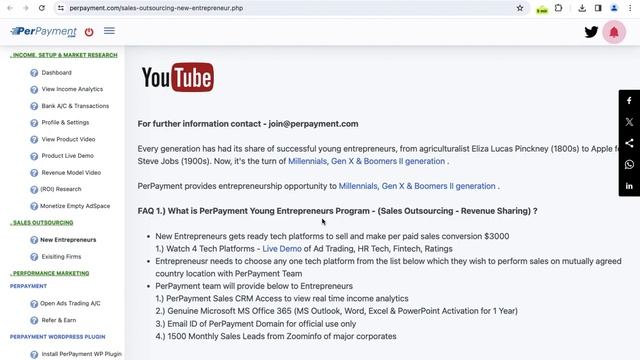Toggle the hamburger sidebar menu
The width and height of the screenshot is (640, 360).
coord(109,31)
